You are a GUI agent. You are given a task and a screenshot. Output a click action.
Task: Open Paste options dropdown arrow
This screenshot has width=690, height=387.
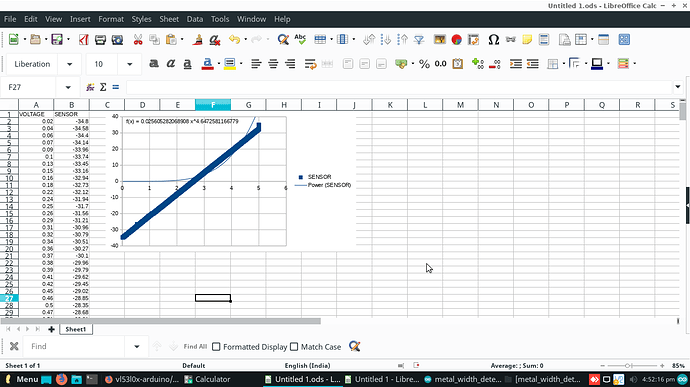point(182,40)
